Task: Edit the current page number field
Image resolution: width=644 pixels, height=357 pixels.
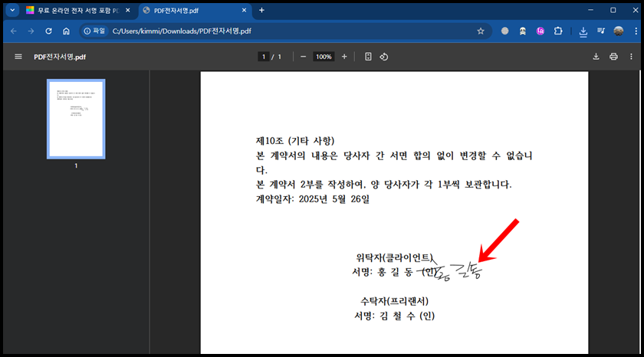Action: coord(263,57)
